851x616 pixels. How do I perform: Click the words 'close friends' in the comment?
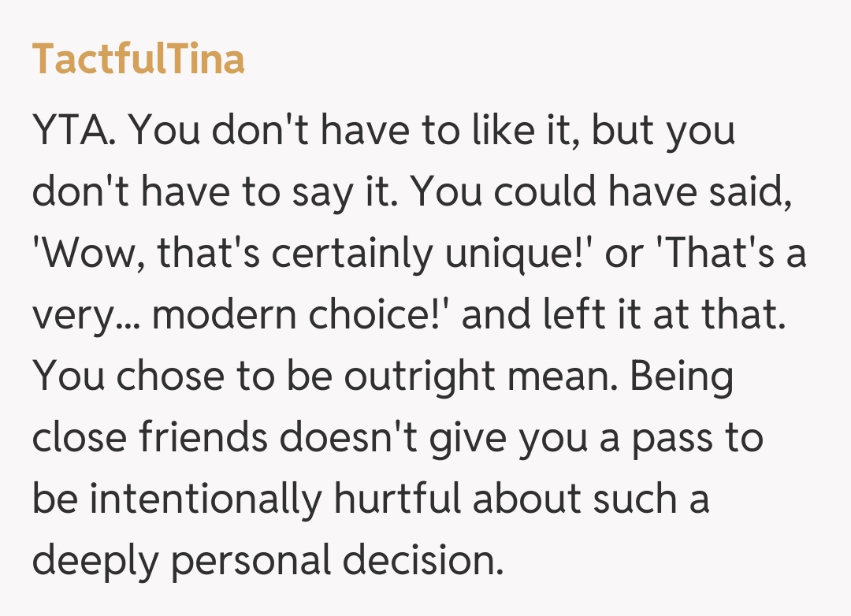pyautogui.click(x=151, y=438)
